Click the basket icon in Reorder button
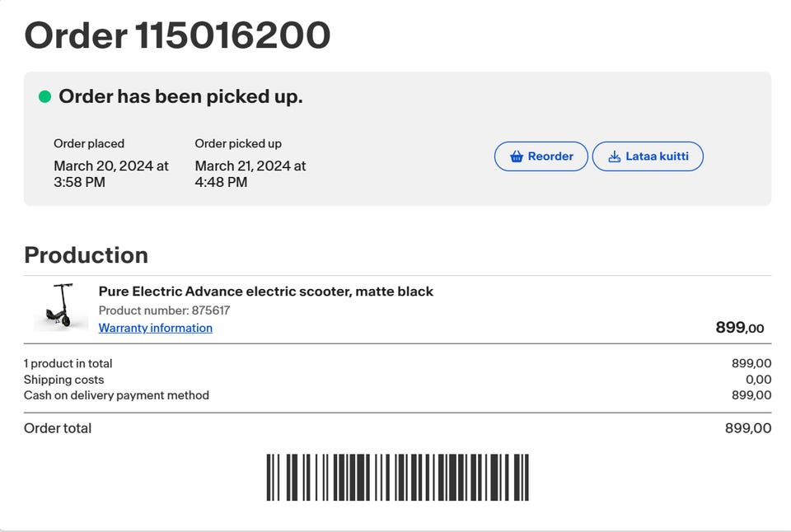Screen dimensions: 791x532 517,156
